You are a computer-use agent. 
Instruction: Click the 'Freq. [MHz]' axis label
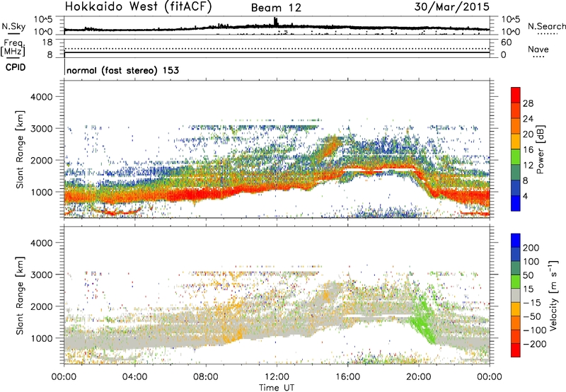click(x=13, y=48)
